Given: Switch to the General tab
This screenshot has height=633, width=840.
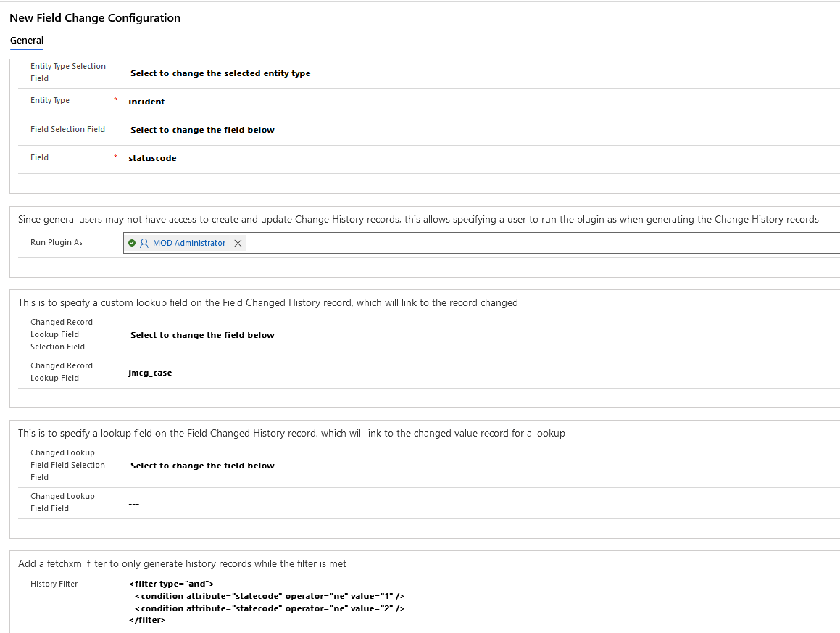Looking at the screenshot, I should [x=27, y=41].
